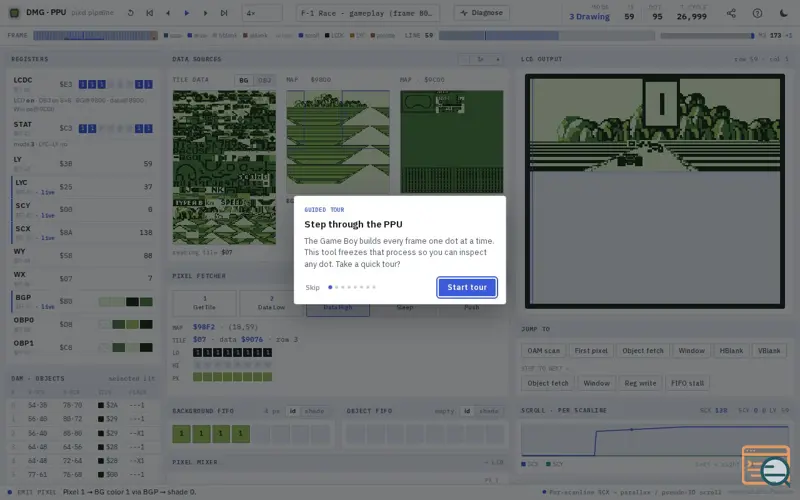Viewport: 800px width, 500px height.
Task: Toggle dark mode moon icon
Action: click(784, 13)
